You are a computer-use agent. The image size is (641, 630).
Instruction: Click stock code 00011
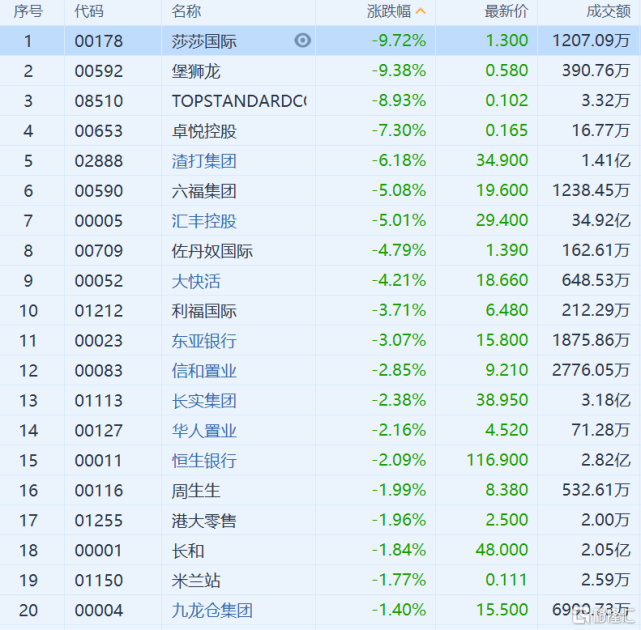(99, 460)
